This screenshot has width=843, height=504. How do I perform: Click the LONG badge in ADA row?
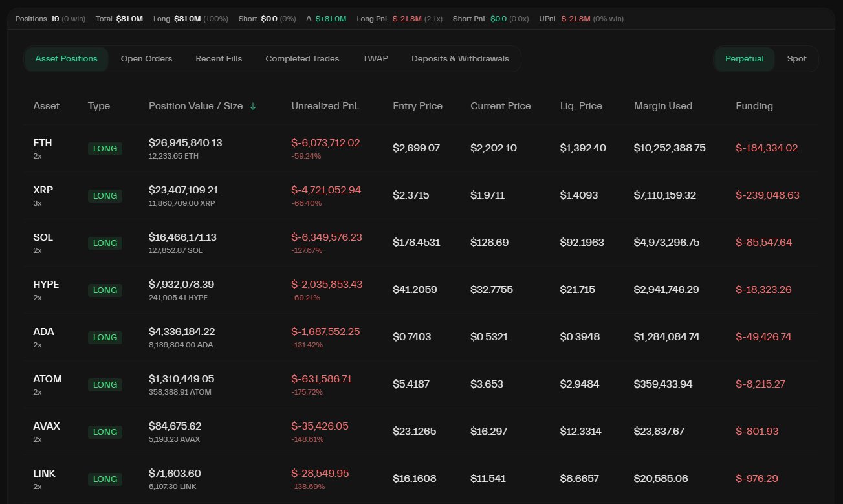click(105, 337)
